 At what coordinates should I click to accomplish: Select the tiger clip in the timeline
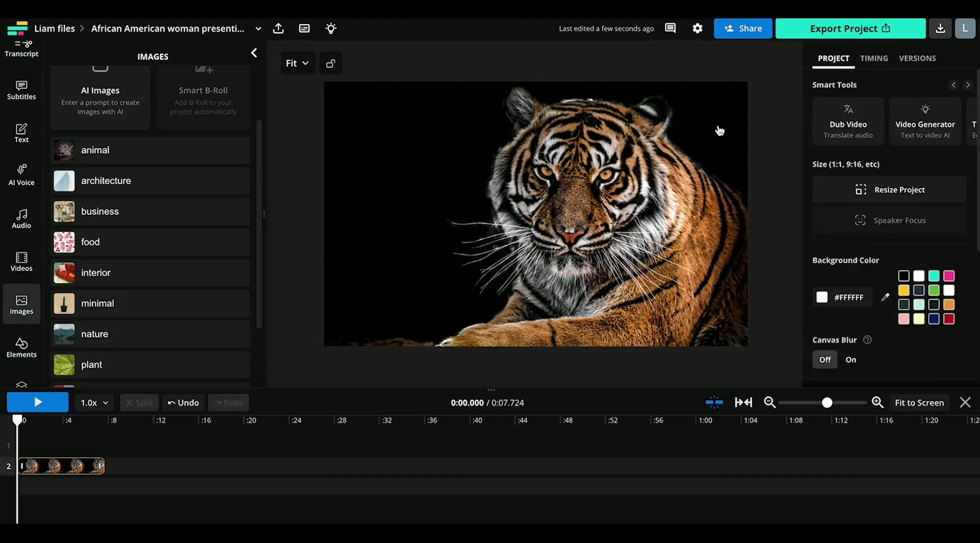coord(61,465)
